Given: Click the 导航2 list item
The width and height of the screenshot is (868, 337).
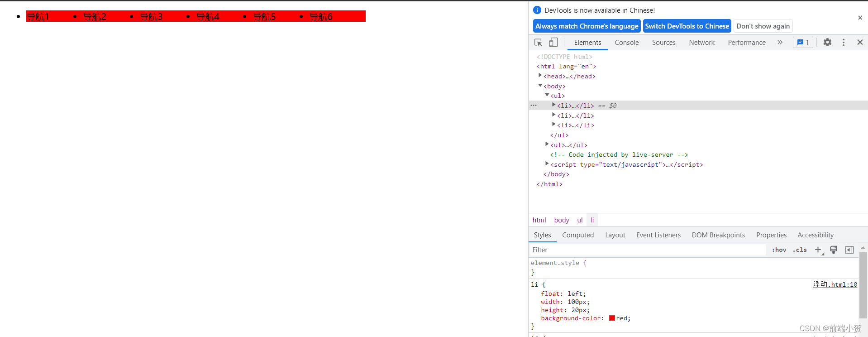Looking at the screenshot, I should pos(111,16).
